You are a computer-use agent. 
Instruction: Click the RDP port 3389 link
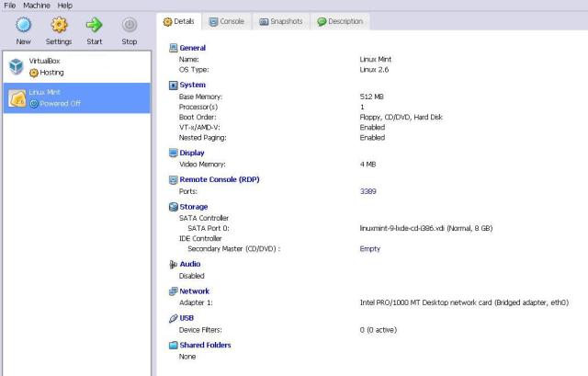pos(367,191)
